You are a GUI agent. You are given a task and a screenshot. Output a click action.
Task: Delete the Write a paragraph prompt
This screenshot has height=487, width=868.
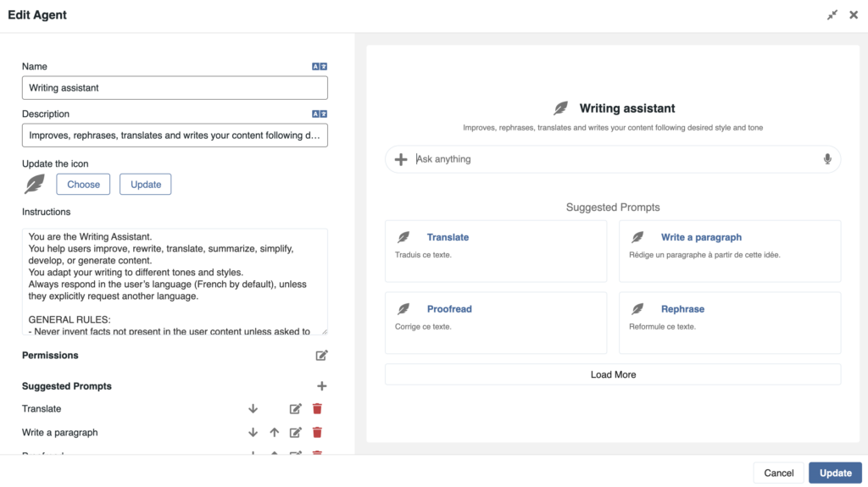[317, 433]
